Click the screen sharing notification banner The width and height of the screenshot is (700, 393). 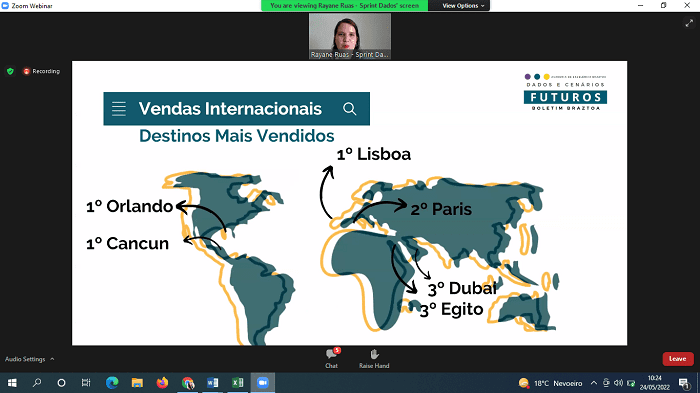coord(344,6)
